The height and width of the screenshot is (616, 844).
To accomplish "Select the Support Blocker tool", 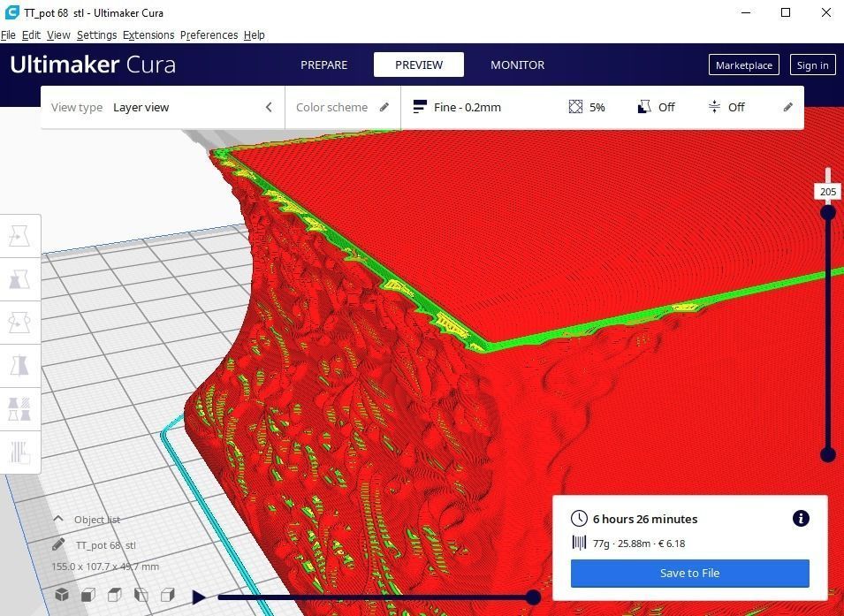I will coord(20,452).
